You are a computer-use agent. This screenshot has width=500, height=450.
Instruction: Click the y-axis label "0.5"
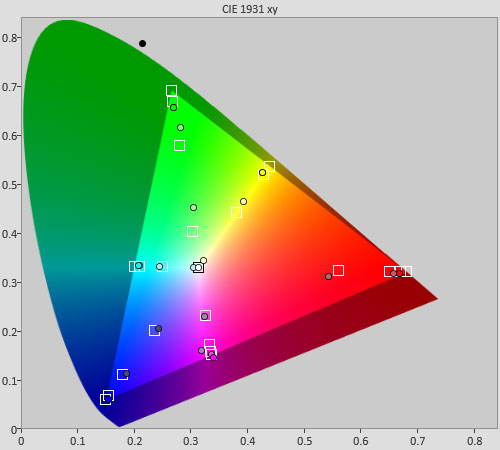pyautogui.click(x=9, y=185)
